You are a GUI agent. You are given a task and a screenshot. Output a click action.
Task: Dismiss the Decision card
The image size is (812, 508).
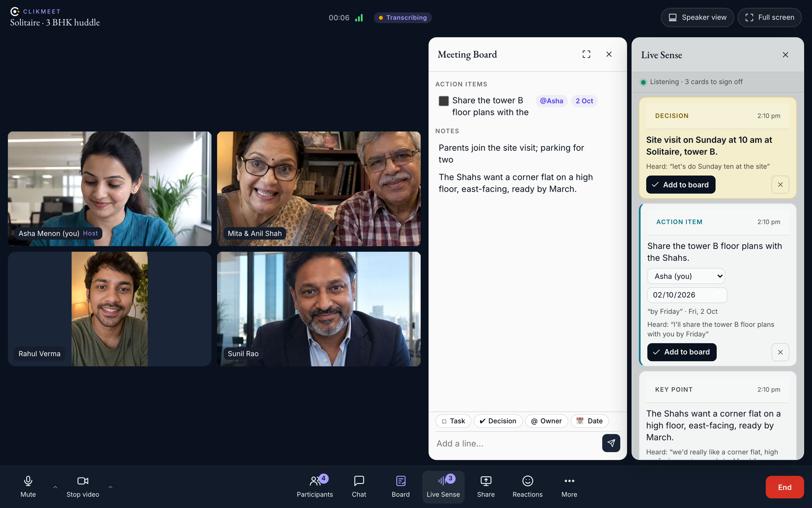click(780, 185)
